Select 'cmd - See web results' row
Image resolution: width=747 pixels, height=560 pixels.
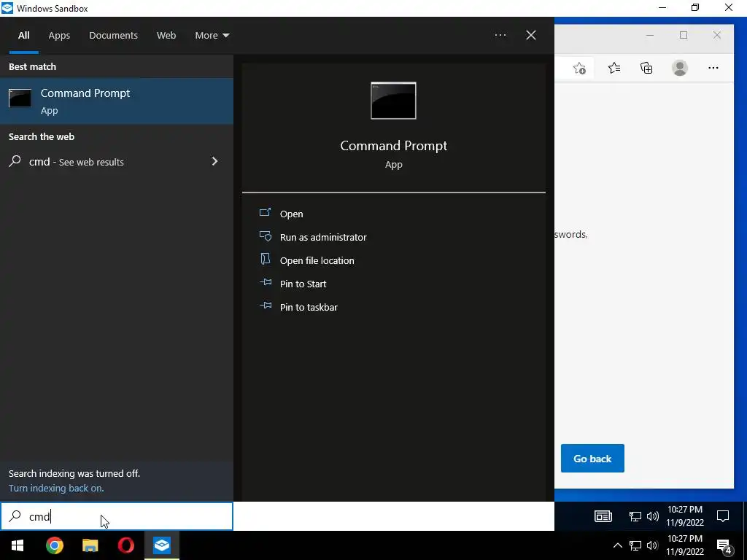tap(117, 161)
